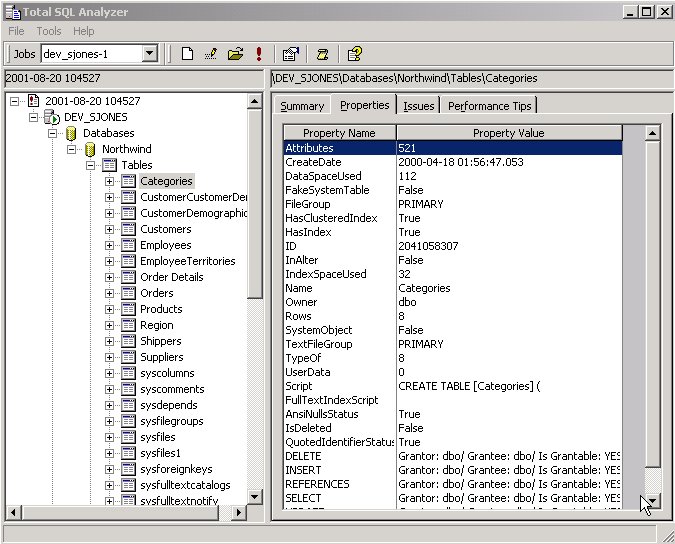Switch to the Performance Tips tab

pos(490,106)
